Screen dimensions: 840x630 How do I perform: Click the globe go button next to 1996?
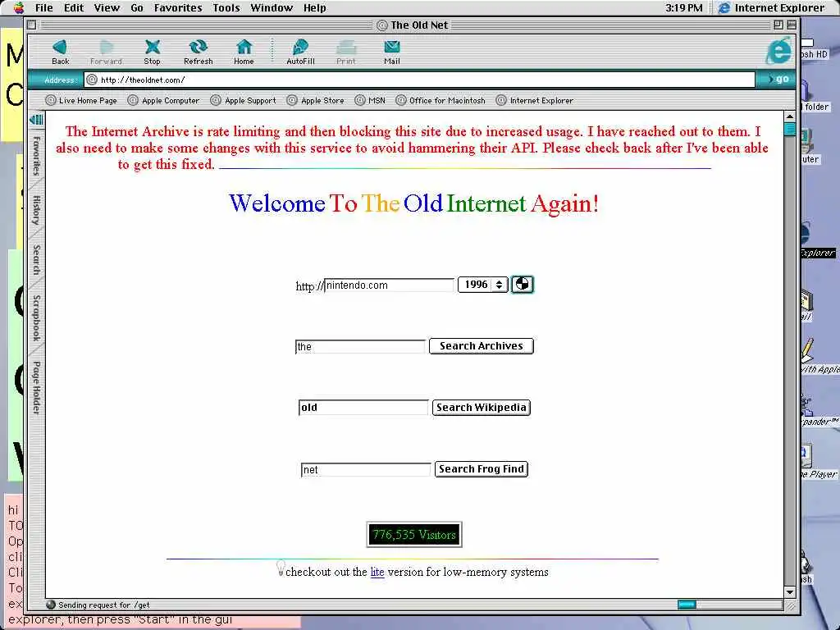[523, 285]
